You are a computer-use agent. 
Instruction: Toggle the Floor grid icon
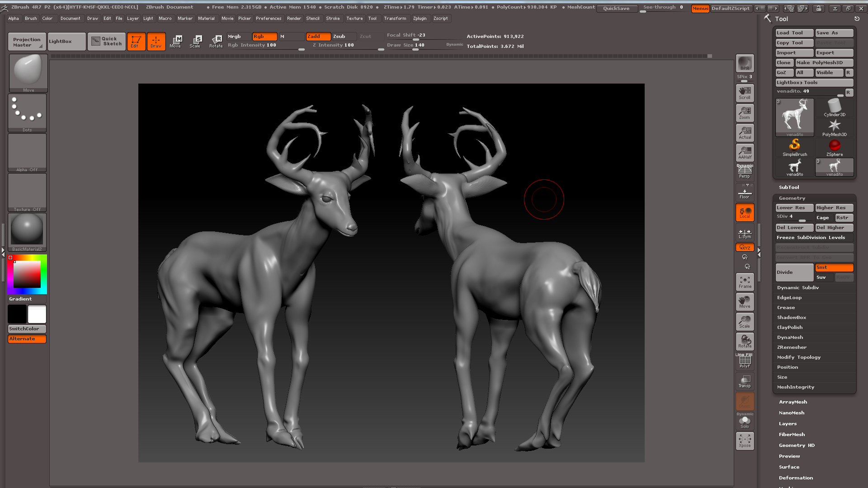coord(745,193)
